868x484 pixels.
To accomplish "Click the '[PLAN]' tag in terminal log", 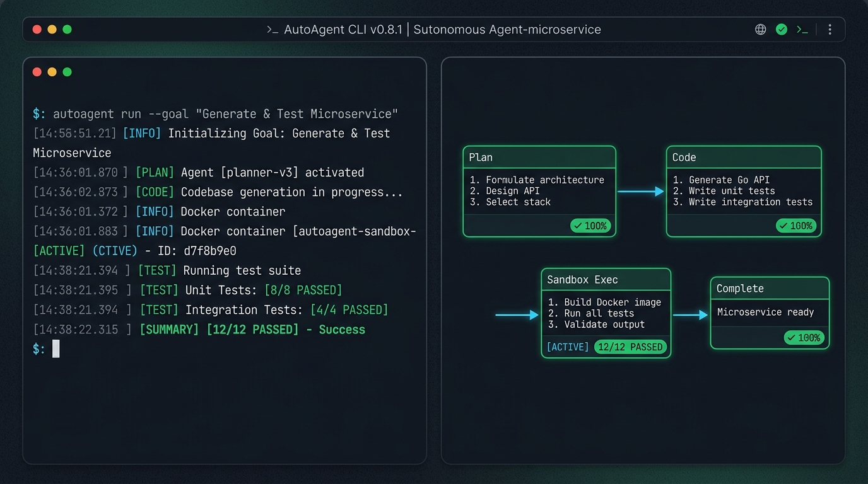I will coord(155,173).
